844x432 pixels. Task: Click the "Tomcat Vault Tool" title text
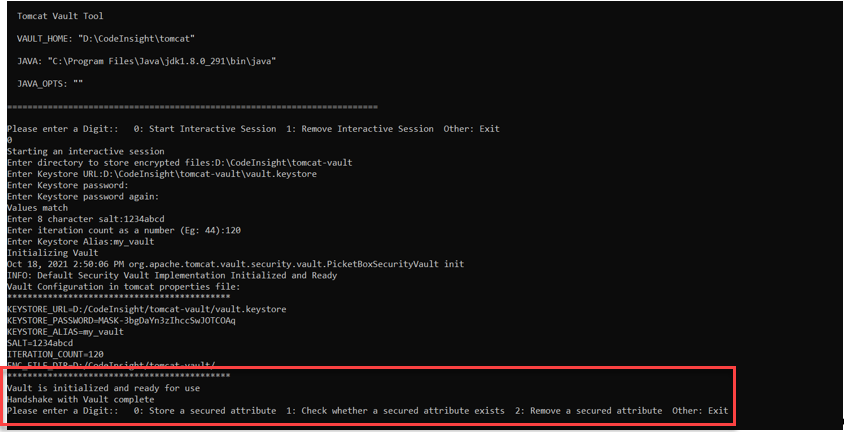(x=60, y=16)
